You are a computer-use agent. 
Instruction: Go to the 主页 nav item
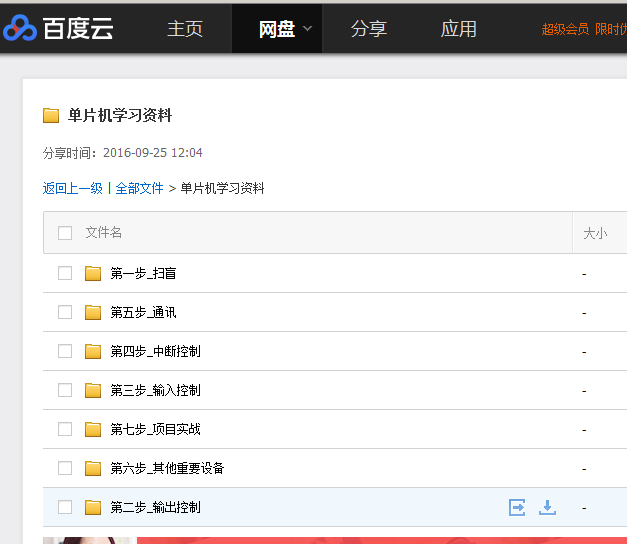point(185,29)
